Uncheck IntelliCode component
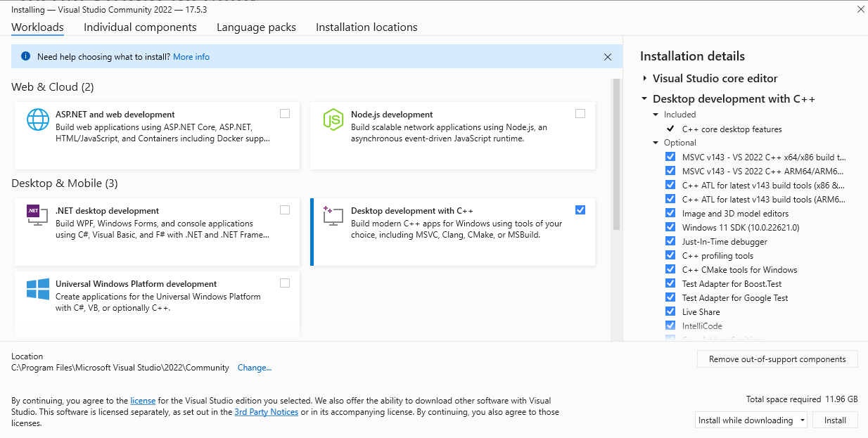This screenshot has width=868, height=438. [x=670, y=326]
